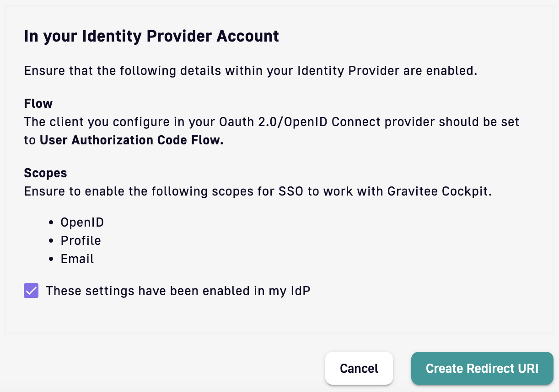Click the bullet point before Email
Screen dimensions: 559x392
tap(51, 260)
